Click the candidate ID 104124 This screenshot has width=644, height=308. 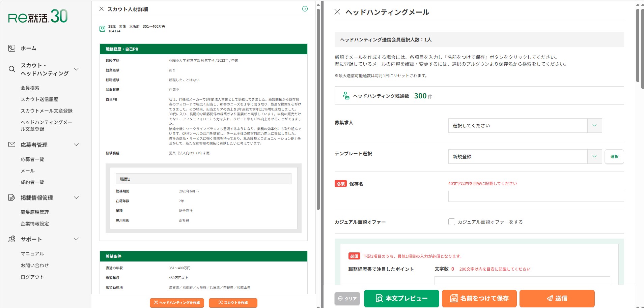114,31
